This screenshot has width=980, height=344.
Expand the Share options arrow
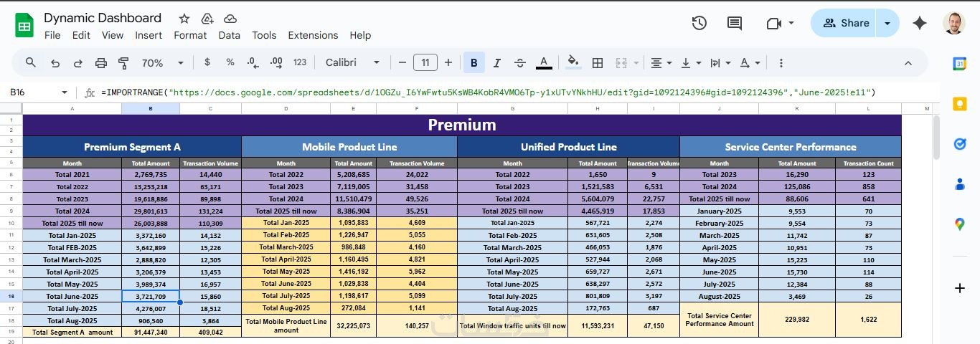[x=887, y=23]
